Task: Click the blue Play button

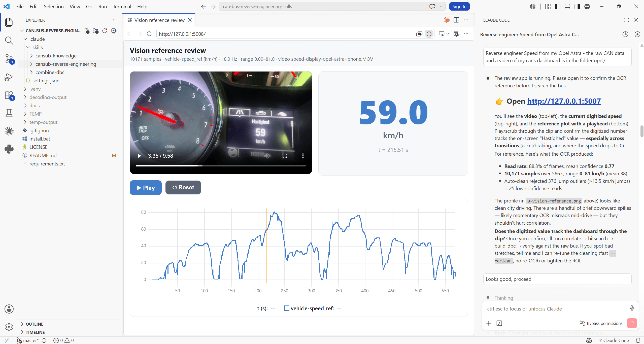Action: tap(146, 188)
